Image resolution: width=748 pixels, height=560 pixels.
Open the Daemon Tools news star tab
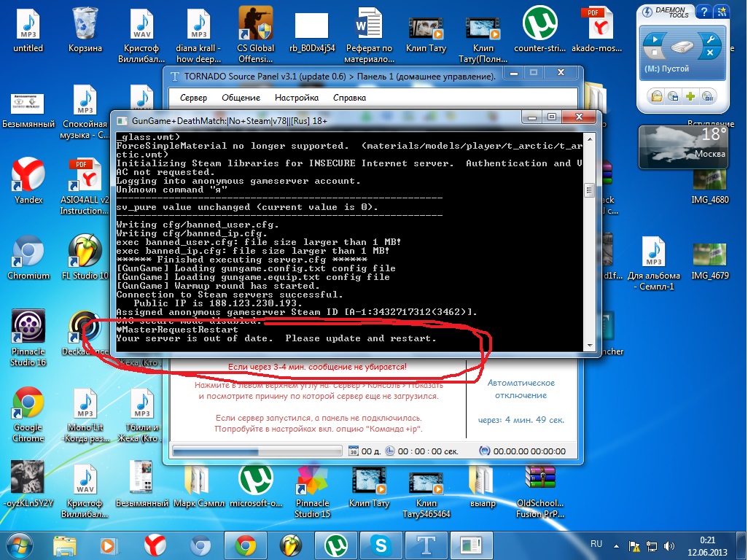point(721,12)
